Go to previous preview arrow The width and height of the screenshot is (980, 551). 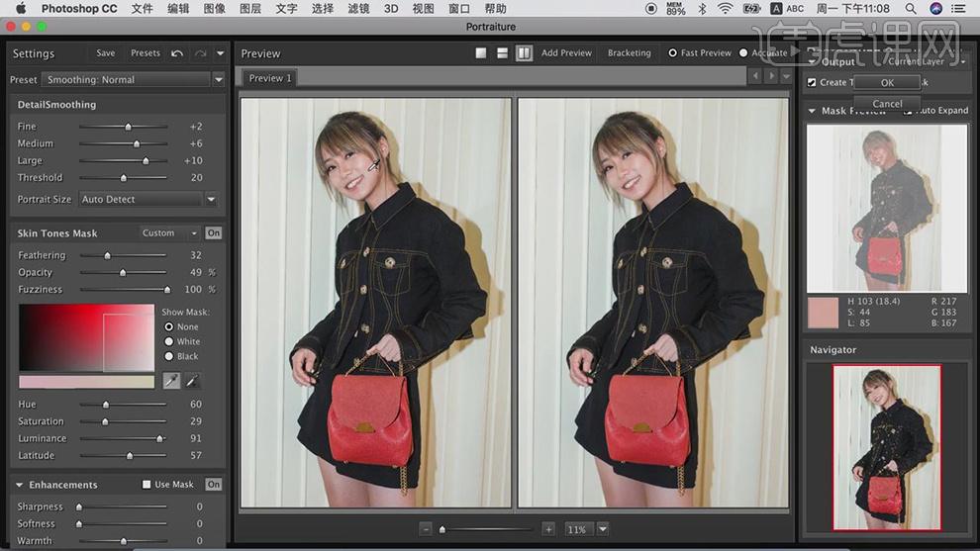(x=755, y=76)
